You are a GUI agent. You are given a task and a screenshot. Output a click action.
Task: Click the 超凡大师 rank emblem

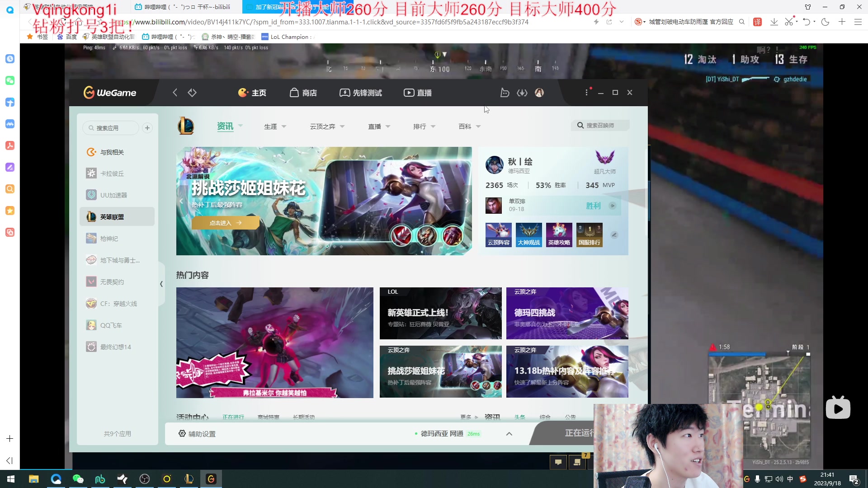[x=605, y=158]
